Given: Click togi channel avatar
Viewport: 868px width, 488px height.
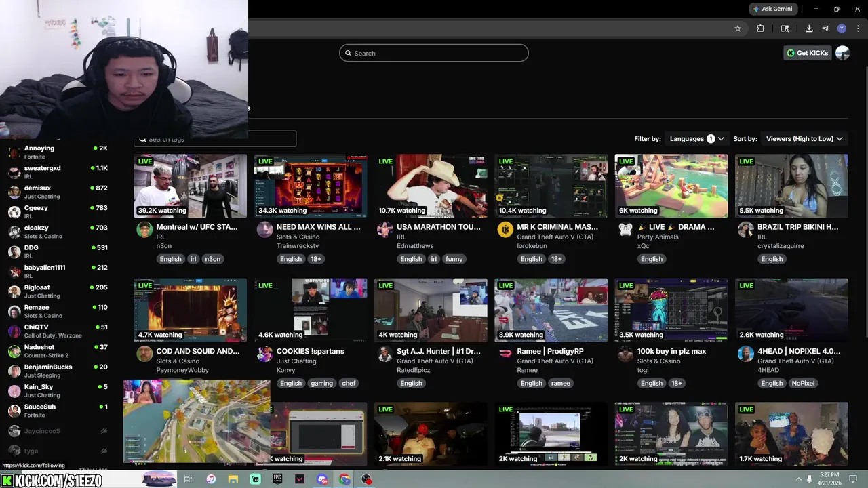Looking at the screenshot, I should point(625,354).
